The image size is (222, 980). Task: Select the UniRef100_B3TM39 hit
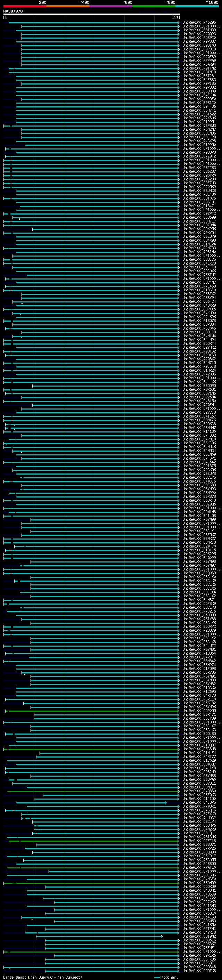(x=199, y=30)
